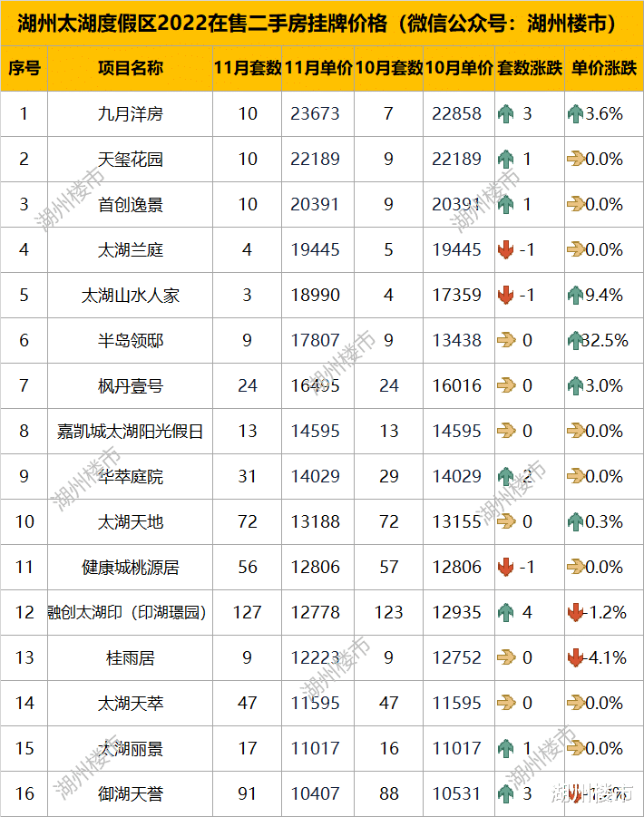Click yellow flat arrow in 太湖天萃 套数涨跌 cell

pos(506,703)
